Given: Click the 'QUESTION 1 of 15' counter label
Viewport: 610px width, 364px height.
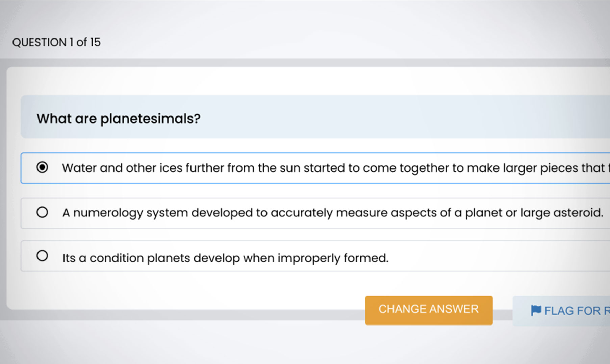Looking at the screenshot, I should [56, 42].
